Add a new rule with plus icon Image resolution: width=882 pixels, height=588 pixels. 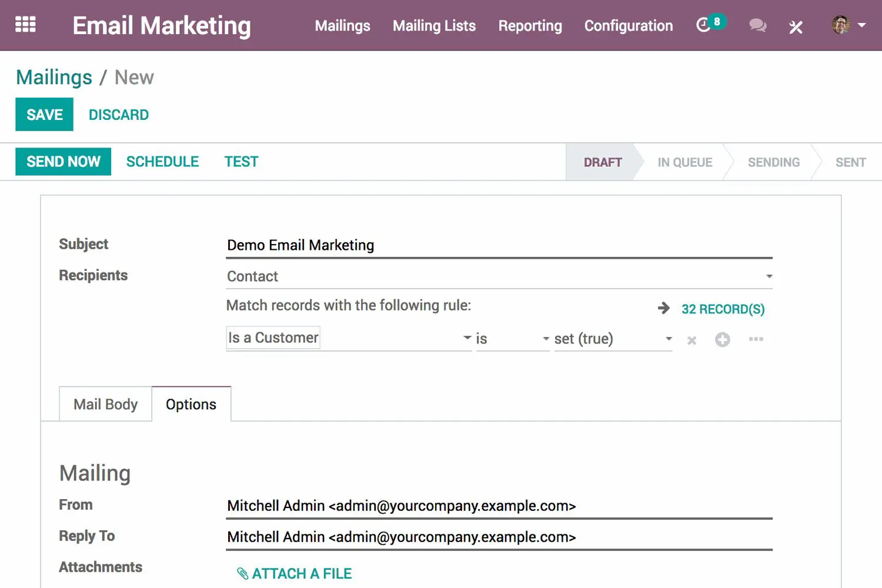tap(722, 339)
